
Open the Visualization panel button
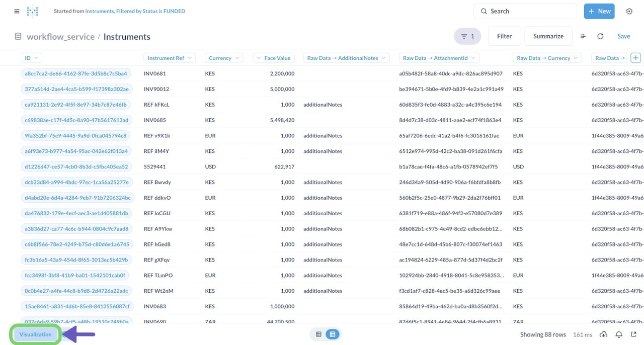[x=36, y=334]
